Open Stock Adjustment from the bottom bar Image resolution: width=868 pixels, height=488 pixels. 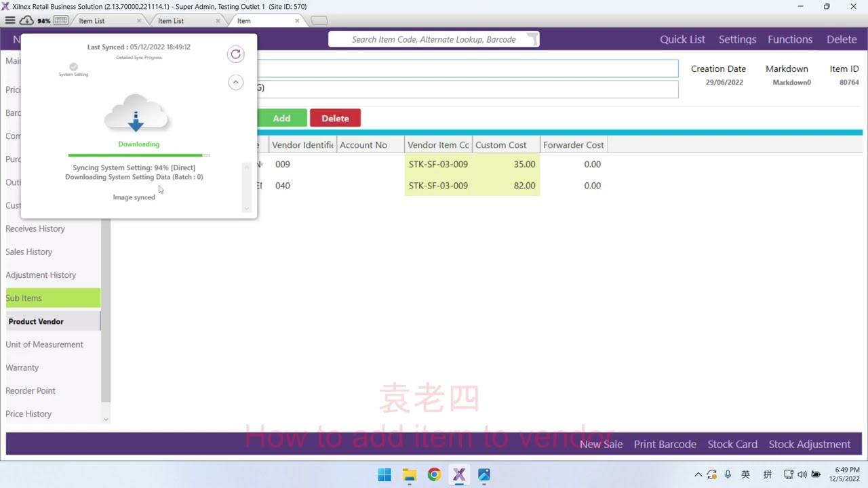(810, 444)
